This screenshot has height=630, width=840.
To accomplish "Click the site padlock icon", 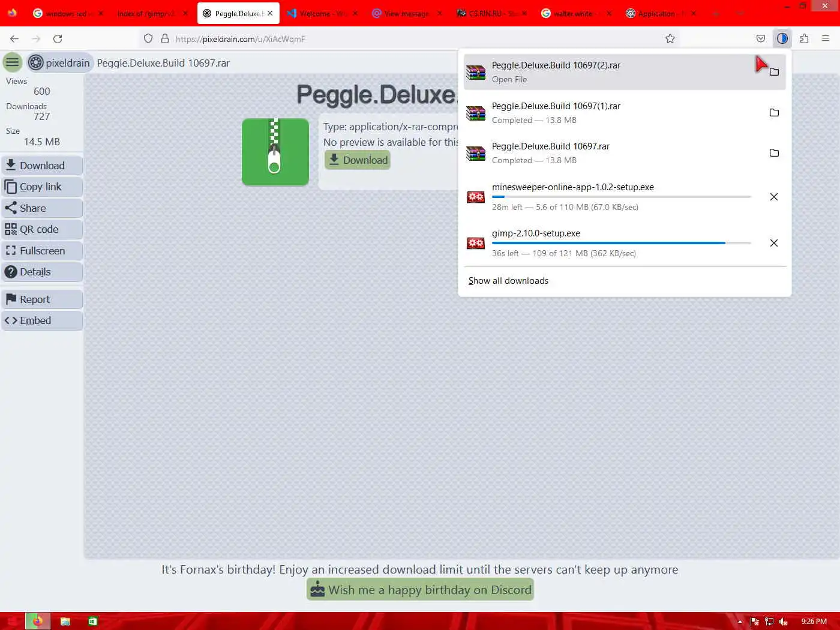I will [x=165, y=38].
